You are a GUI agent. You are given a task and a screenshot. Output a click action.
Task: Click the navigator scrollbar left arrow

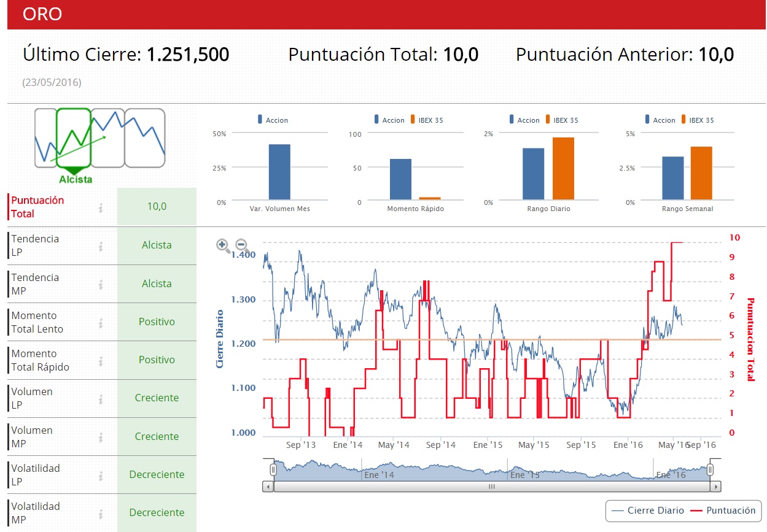[268, 487]
